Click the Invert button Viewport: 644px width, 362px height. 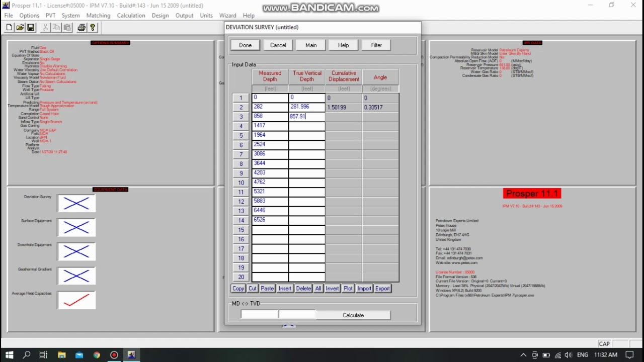332,289
